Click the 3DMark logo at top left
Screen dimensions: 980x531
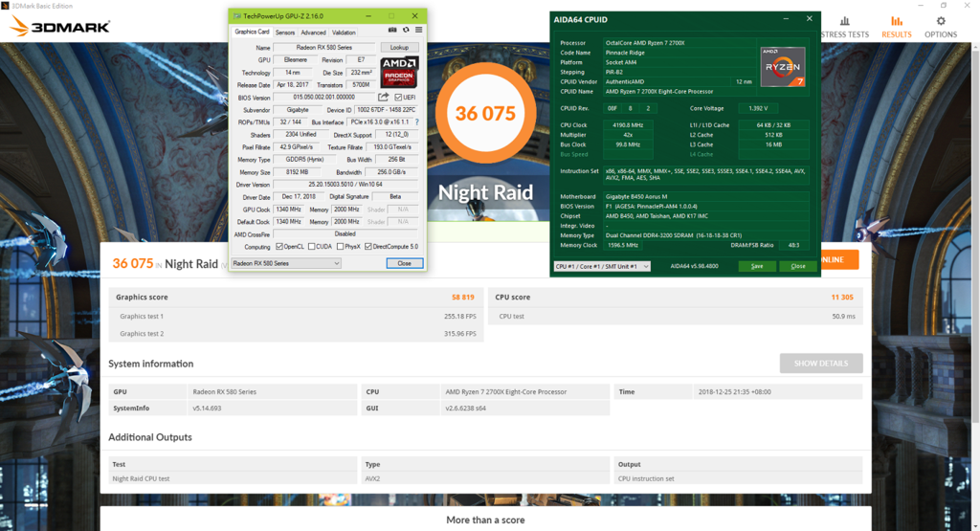pos(60,26)
